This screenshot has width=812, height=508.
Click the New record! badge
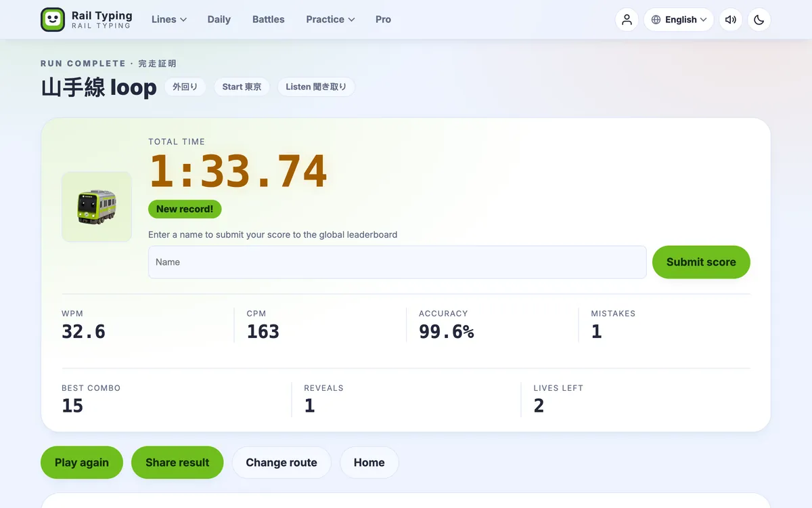pyautogui.click(x=185, y=209)
